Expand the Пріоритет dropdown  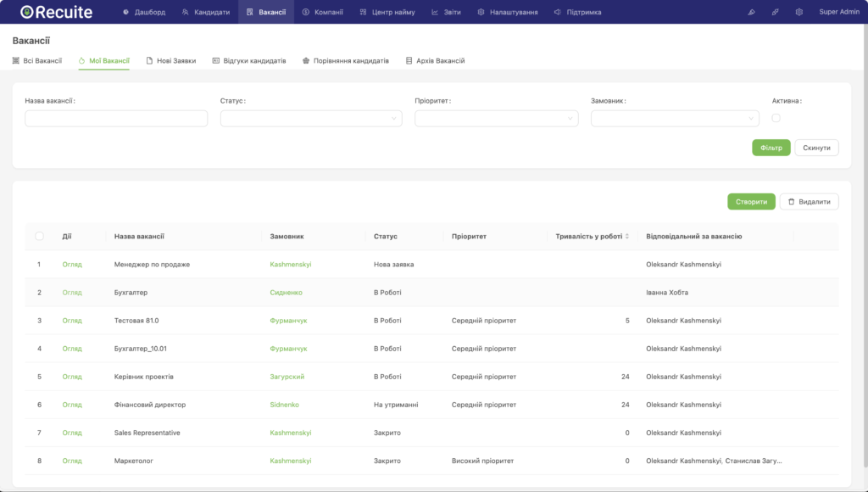[497, 118]
